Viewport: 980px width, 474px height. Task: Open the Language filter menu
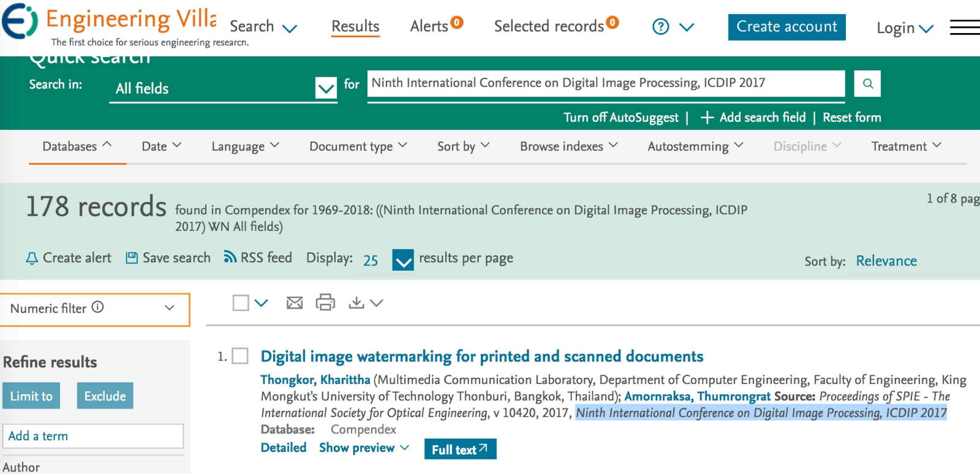[245, 146]
